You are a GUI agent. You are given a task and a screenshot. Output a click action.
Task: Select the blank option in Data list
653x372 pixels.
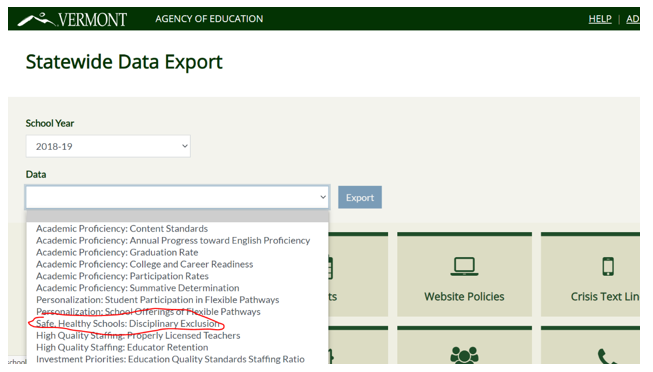click(x=177, y=216)
